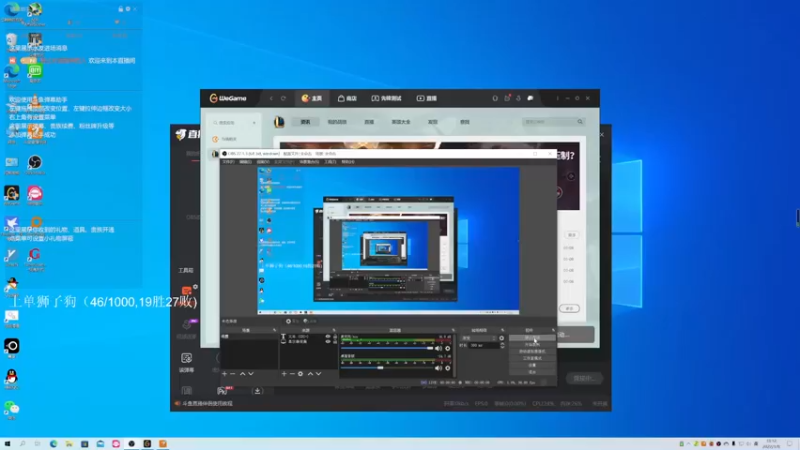Open OBS 帮助 Help menu
Screen dimensions: 800x450
pyautogui.click(x=348, y=162)
